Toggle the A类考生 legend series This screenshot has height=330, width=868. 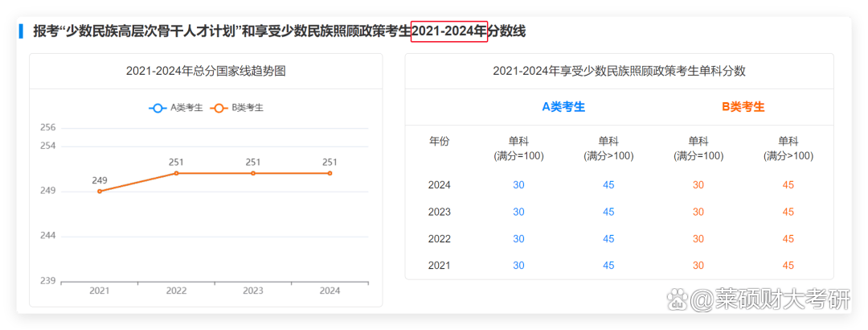point(176,108)
